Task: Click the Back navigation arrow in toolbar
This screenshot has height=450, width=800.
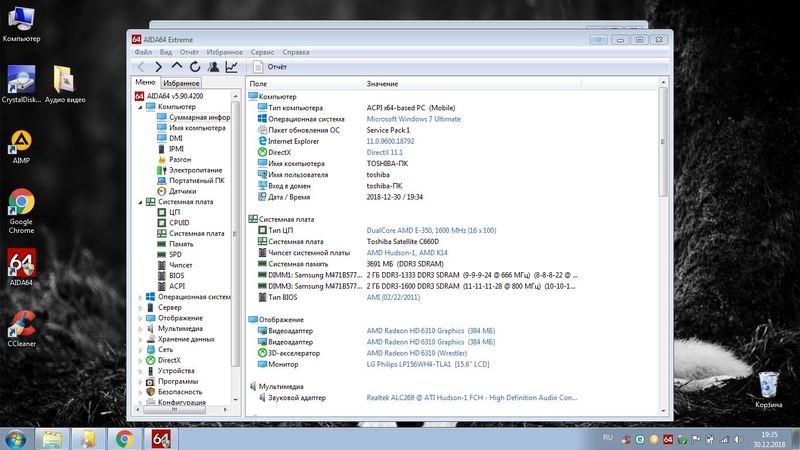Action: (x=141, y=66)
